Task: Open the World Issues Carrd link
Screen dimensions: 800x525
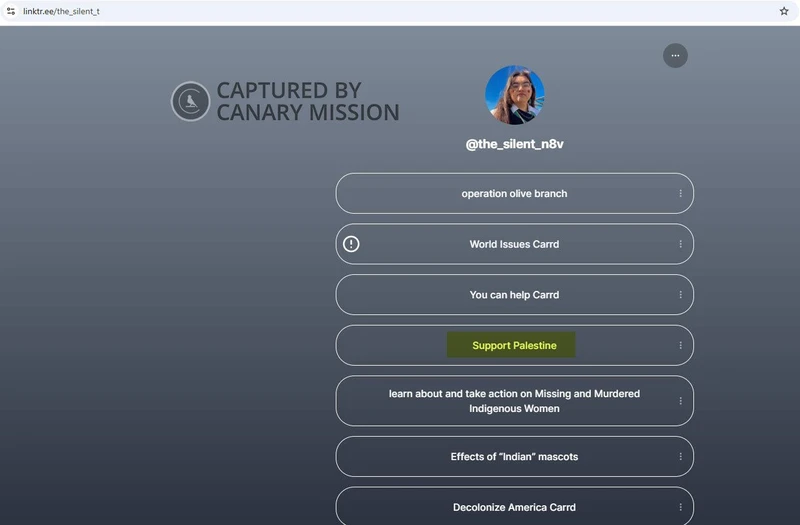Action: pos(514,244)
